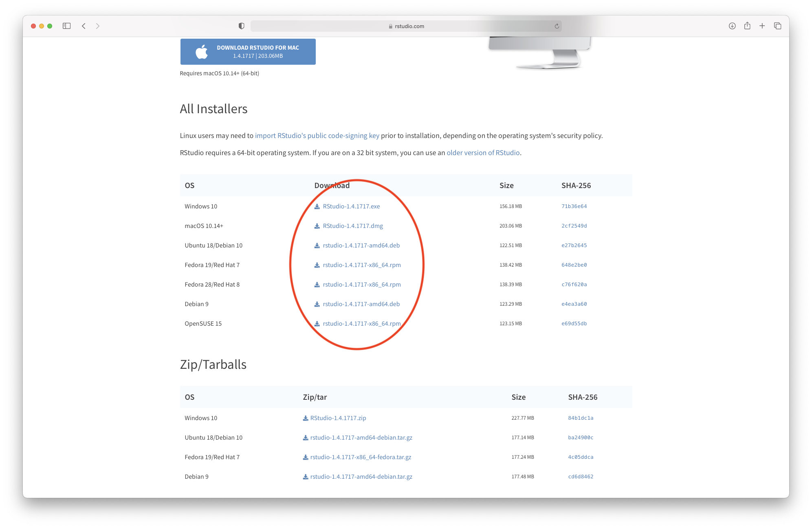Select the 203.06 MB size text

point(511,226)
